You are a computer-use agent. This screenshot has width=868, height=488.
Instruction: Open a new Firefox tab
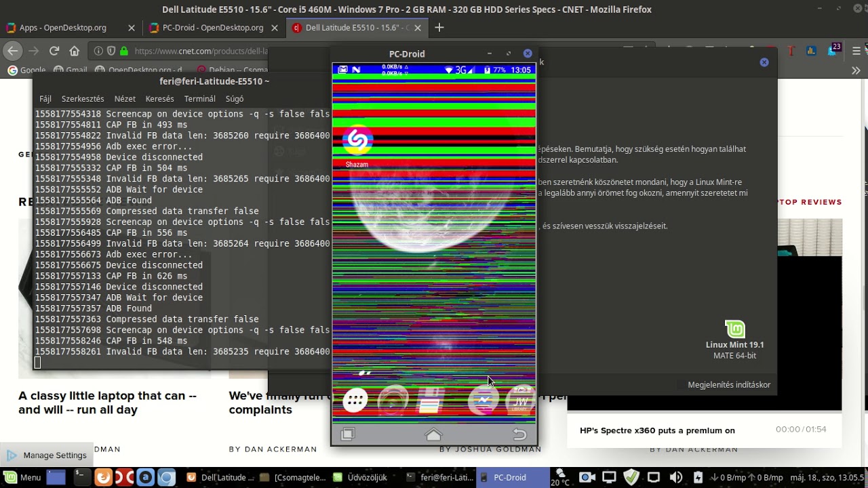439,28
